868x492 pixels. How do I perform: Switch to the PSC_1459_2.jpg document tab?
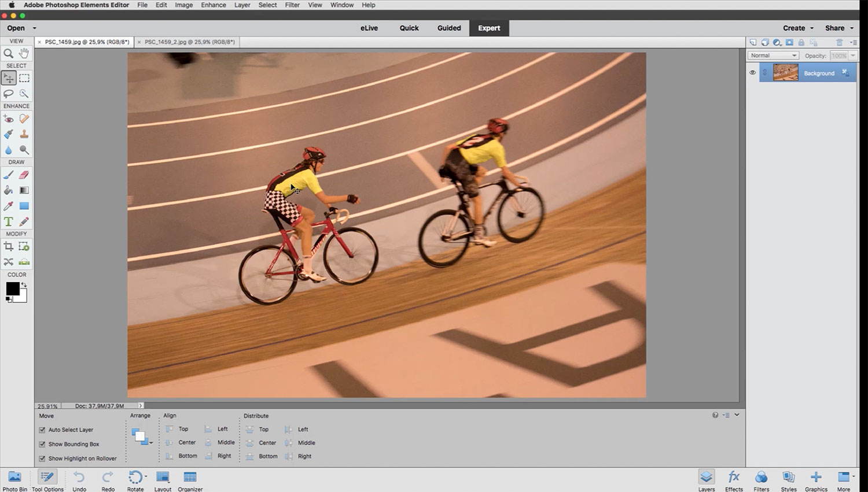(189, 42)
